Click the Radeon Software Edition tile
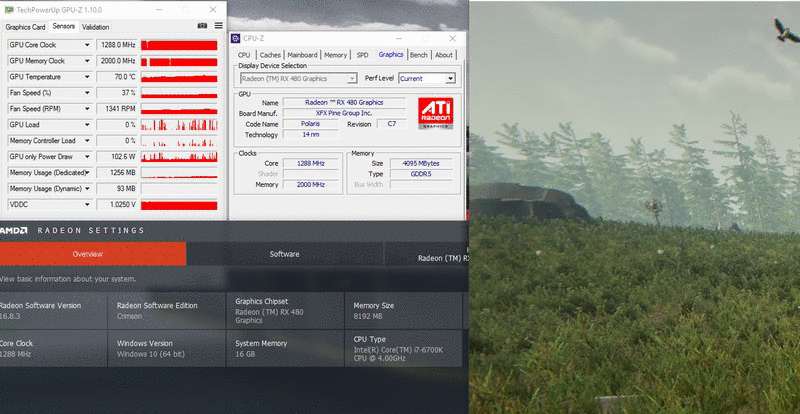 [167, 310]
